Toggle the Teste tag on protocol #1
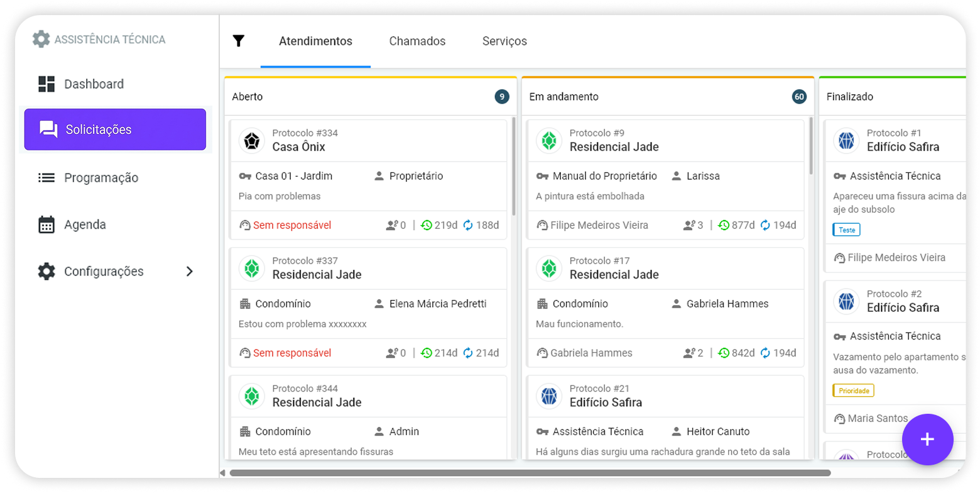This screenshot has height=493, width=980. pos(846,230)
